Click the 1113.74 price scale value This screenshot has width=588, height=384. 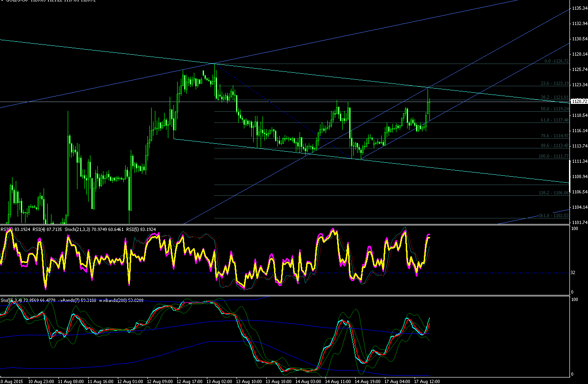pyautogui.click(x=580, y=146)
